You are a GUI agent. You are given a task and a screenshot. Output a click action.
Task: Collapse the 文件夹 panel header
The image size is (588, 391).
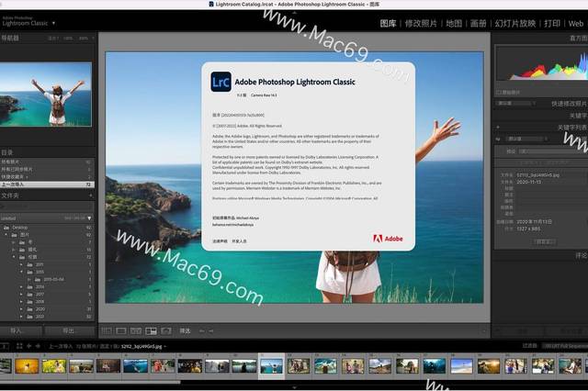pos(10,195)
